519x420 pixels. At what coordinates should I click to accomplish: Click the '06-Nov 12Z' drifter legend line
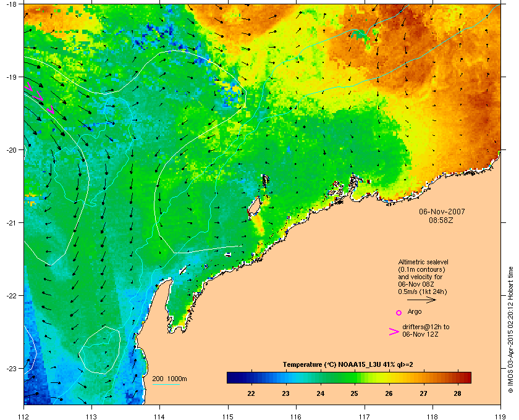tap(420, 334)
